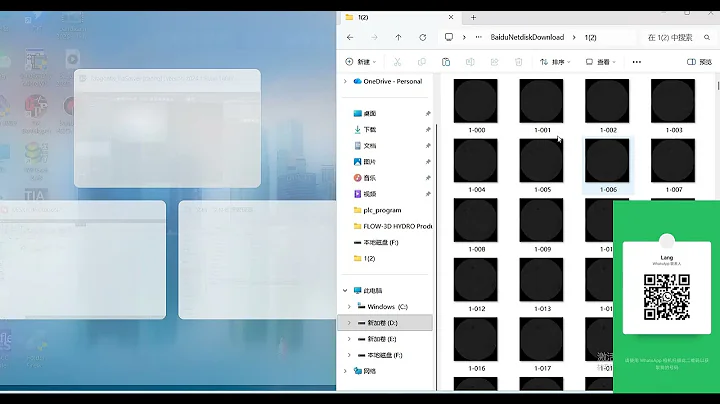Select image thumbnail 1-000
The height and width of the screenshot is (404, 720).
476,101
